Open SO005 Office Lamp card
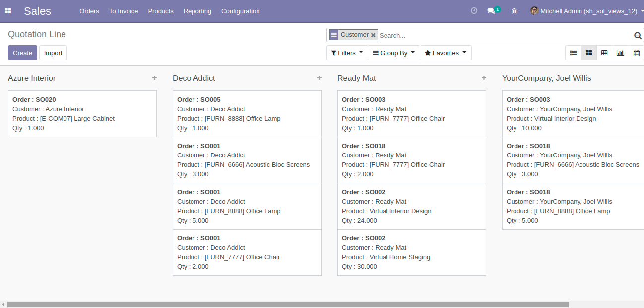The width and height of the screenshot is (644, 308). pyautogui.click(x=247, y=114)
